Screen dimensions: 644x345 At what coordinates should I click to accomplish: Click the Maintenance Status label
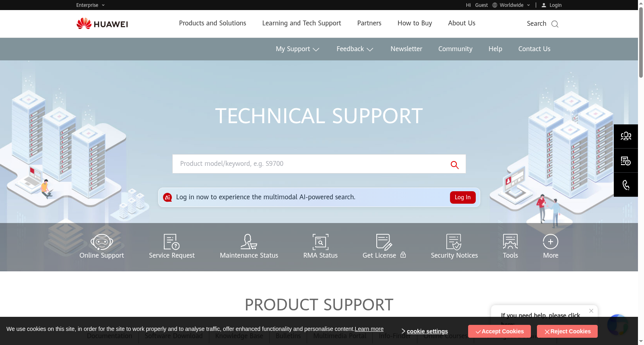point(249,256)
